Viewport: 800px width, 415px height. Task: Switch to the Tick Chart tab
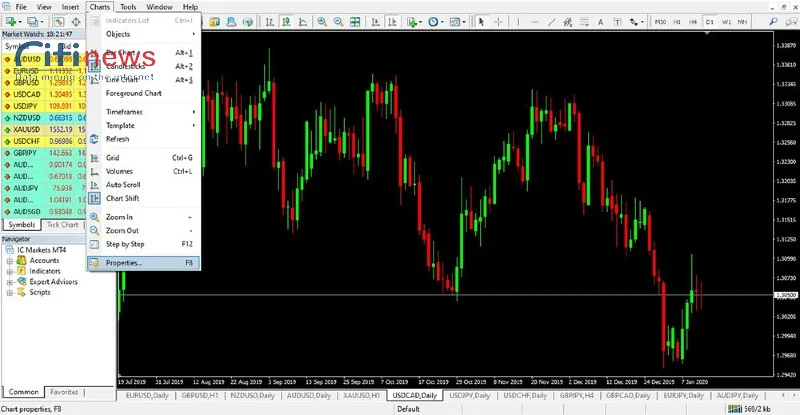point(62,225)
